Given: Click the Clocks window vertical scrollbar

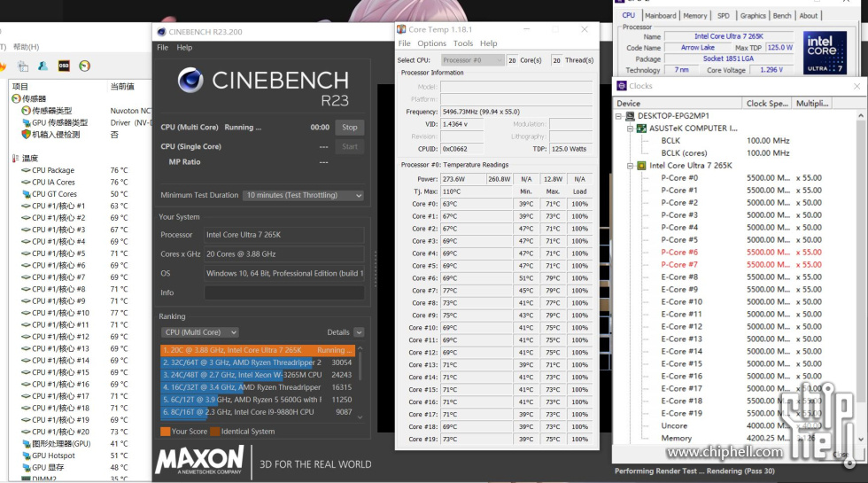Looking at the screenshot, I should [x=861, y=277].
